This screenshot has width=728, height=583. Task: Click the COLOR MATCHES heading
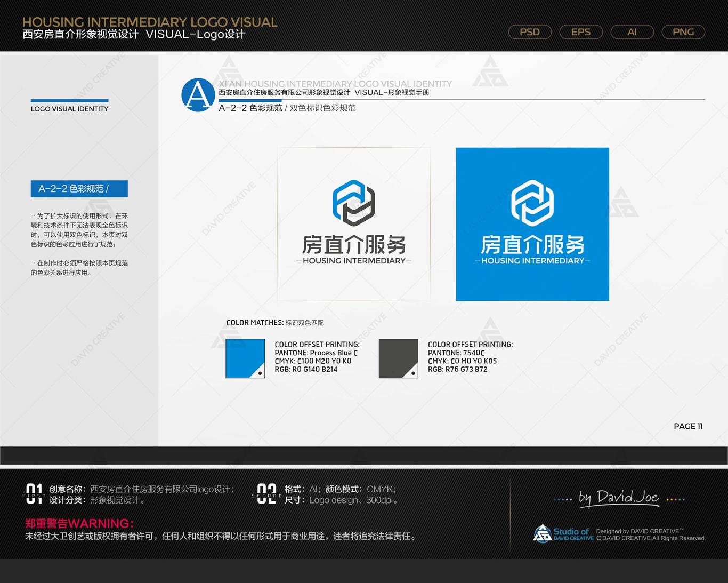point(275,323)
